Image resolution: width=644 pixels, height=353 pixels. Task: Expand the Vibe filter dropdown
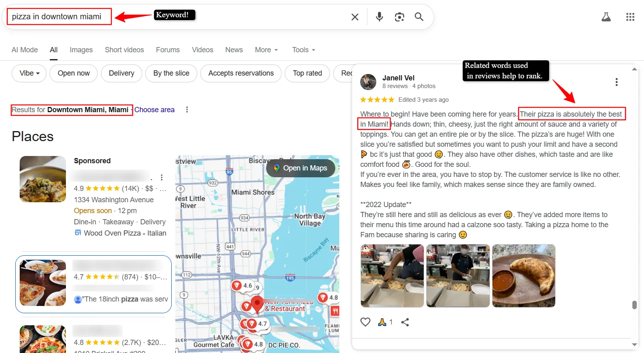tap(29, 73)
